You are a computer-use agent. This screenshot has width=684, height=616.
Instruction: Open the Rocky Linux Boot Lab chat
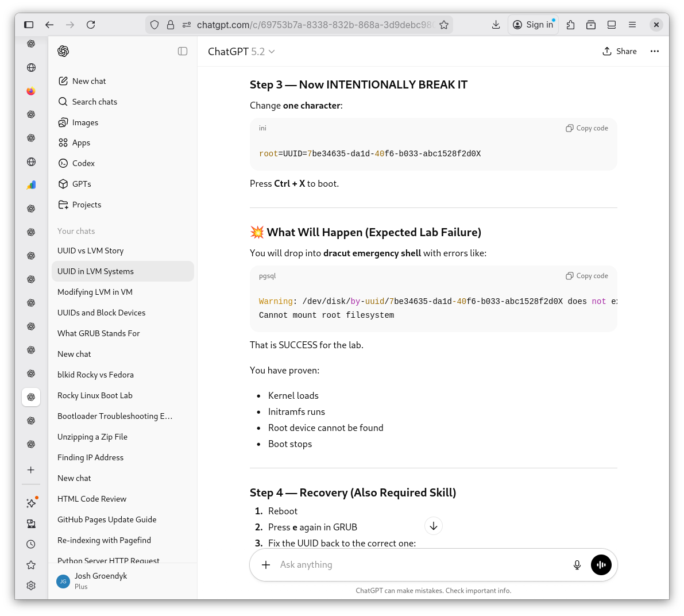coord(95,395)
